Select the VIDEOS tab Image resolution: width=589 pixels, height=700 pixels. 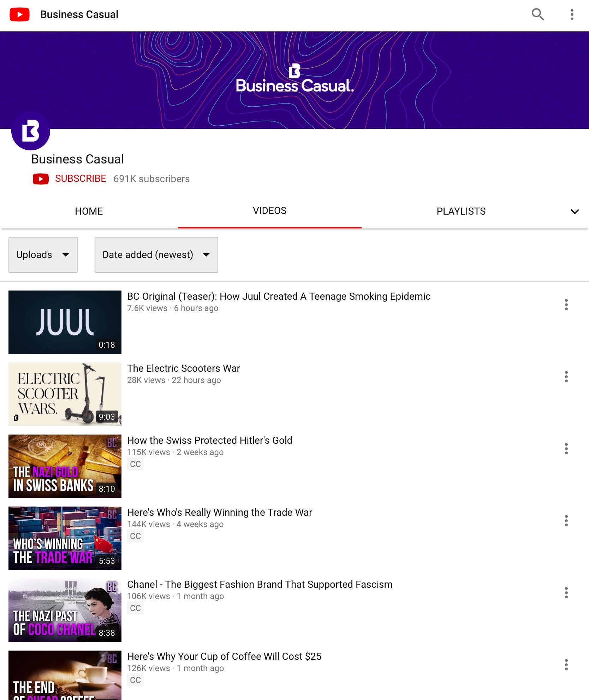[x=270, y=211]
